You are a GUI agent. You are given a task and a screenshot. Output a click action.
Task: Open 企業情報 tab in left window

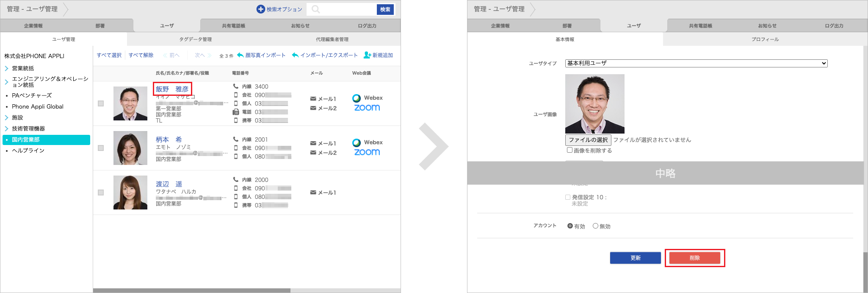point(33,25)
